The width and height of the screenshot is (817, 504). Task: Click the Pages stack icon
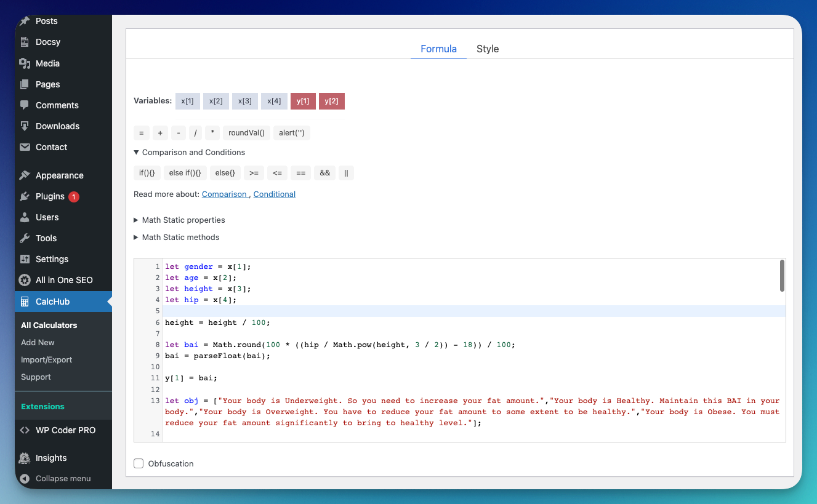coord(25,84)
